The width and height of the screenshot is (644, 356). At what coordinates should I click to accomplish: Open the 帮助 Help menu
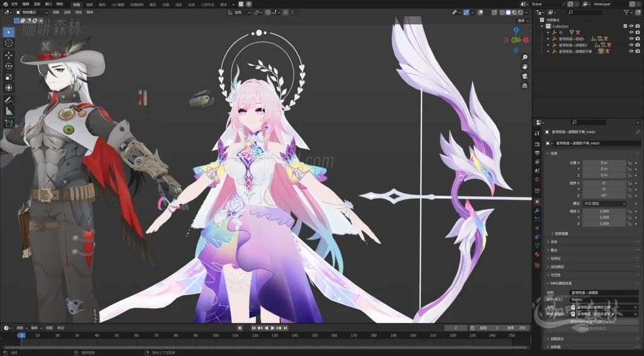[60, 4]
